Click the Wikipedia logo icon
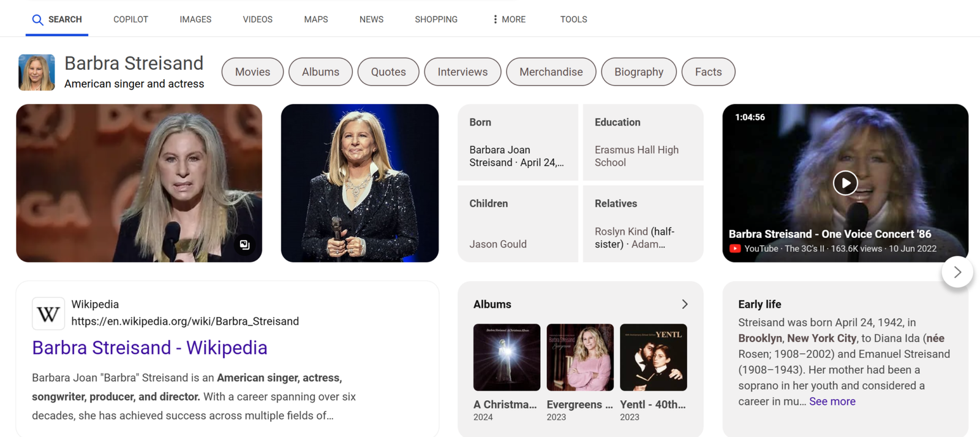This screenshot has height=437, width=980. (48, 313)
